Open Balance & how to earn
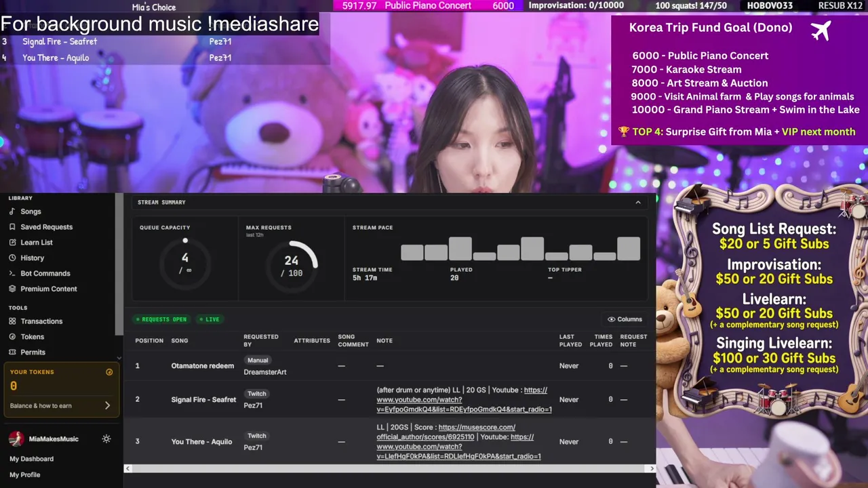Image resolution: width=868 pixels, height=488 pixels. 60,405
